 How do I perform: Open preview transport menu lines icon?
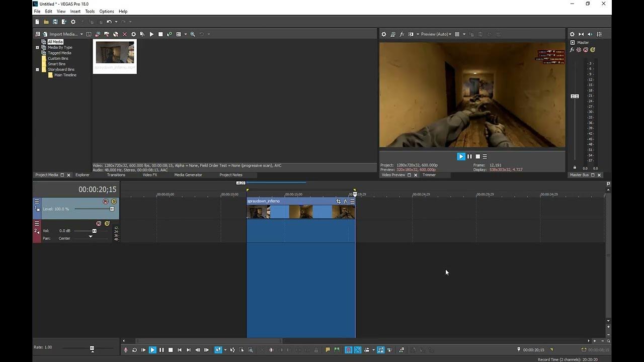pos(485,156)
